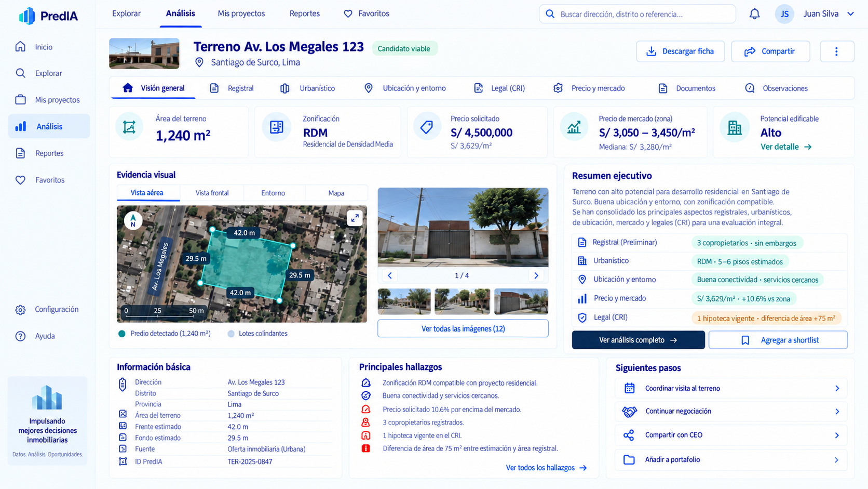
Task: Select the third photo thumbnail showing the gate
Action: click(x=521, y=301)
